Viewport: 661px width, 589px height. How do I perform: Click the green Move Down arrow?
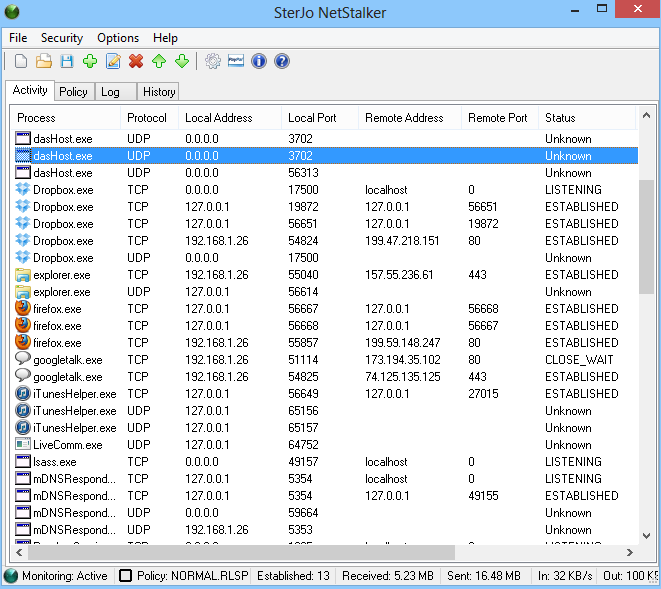point(182,62)
